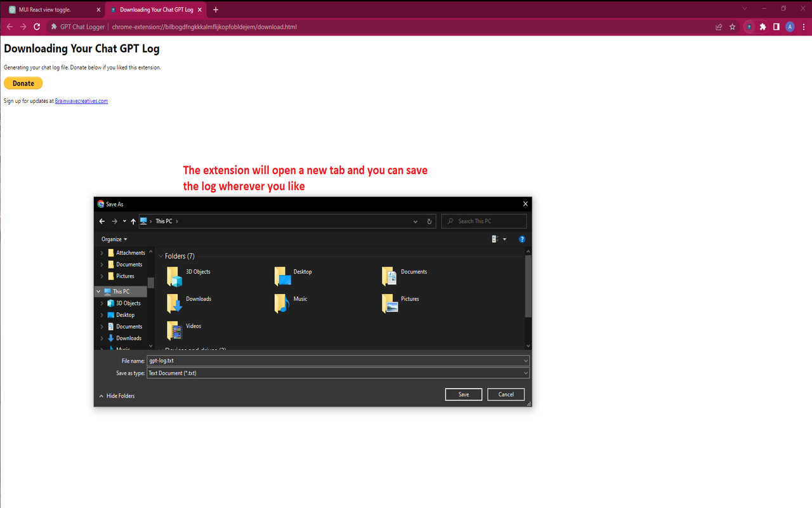812x508 pixels.
Task: Open Help via the question mark icon
Action: (522, 239)
